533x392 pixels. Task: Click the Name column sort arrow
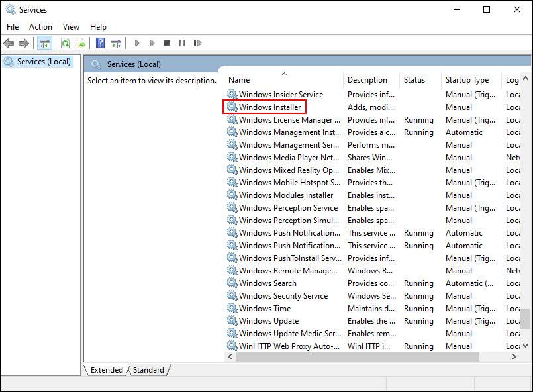pos(284,74)
